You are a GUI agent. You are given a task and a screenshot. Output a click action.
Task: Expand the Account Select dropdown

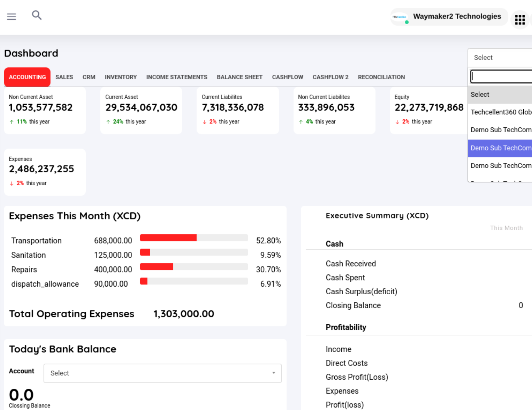(162, 373)
